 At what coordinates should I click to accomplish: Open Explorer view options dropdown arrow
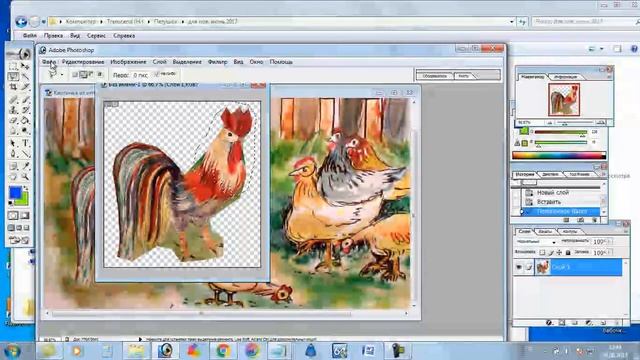tap(602, 49)
